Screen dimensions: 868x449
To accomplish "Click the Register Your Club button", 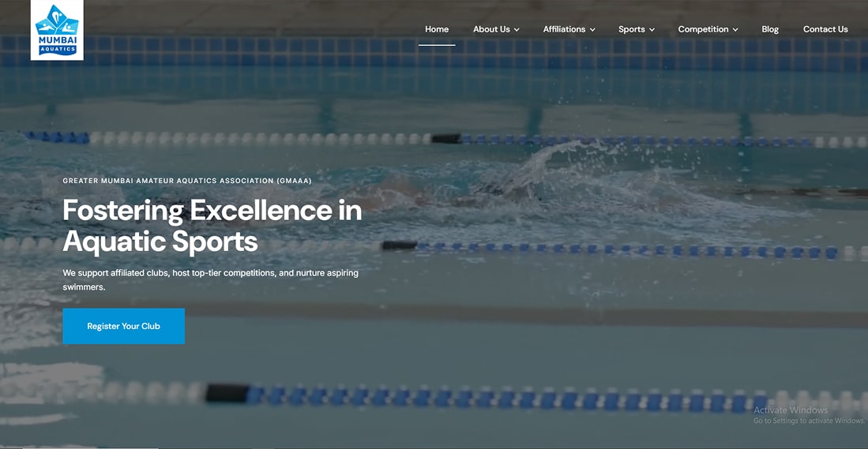I will (123, 326).
